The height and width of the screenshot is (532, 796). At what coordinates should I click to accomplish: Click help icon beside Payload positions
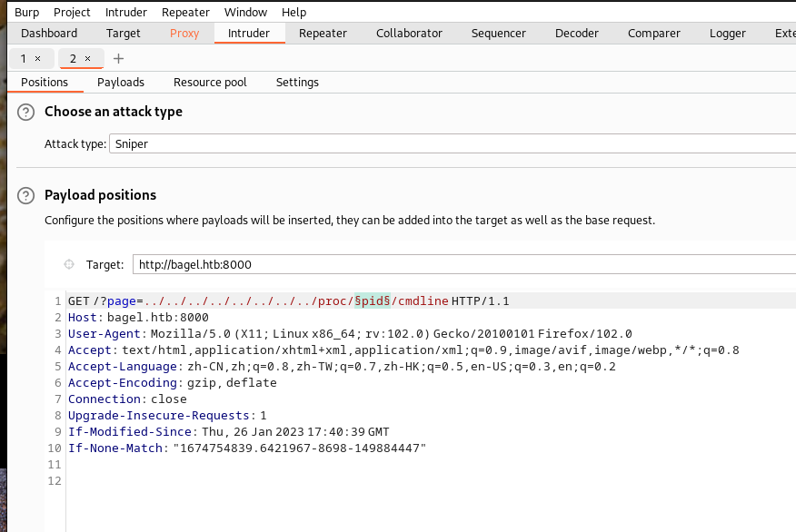26,195
